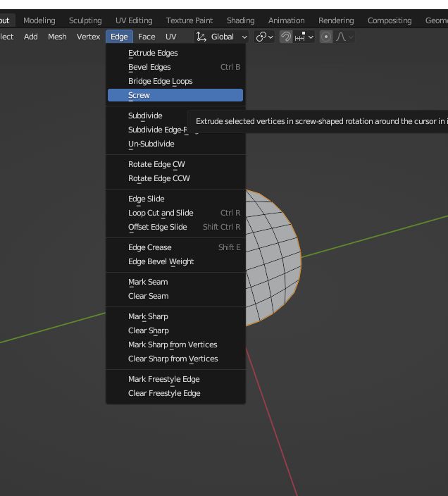448x496 pixels.
Task: Choose Extrude Edges from the menu
Action: coord(175,53)
